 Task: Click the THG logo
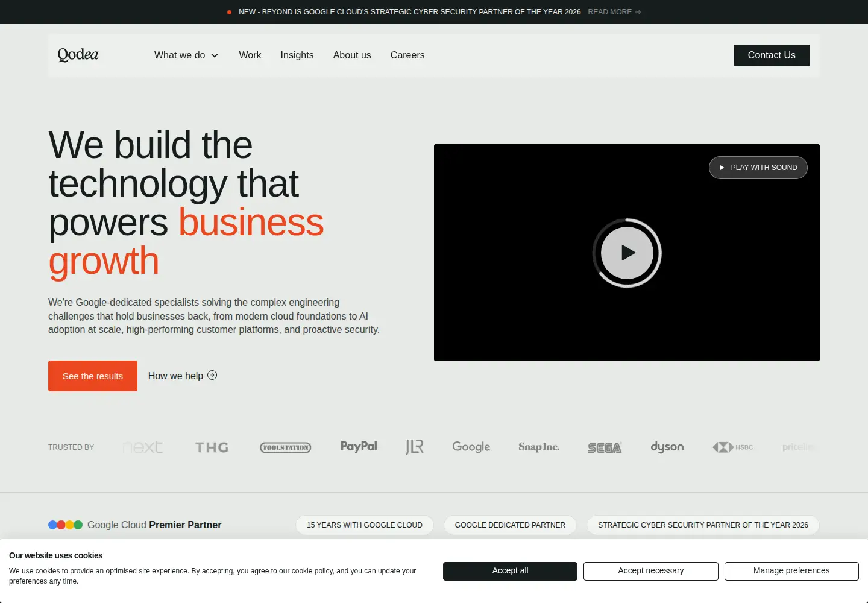tap(212, 447)
